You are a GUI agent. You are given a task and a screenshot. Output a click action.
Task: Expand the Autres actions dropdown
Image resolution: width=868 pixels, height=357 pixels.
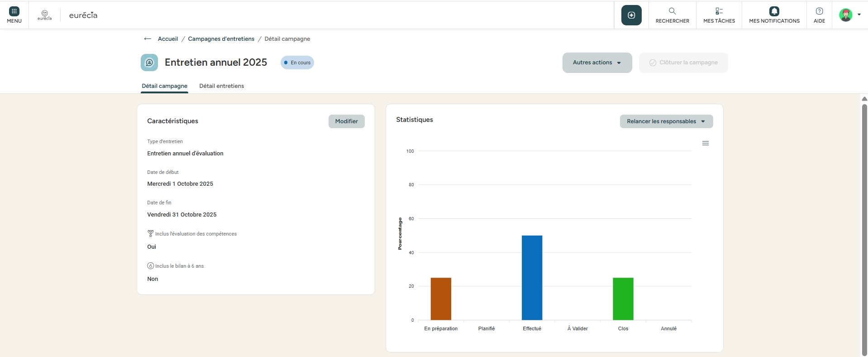[x=596, y=63]
